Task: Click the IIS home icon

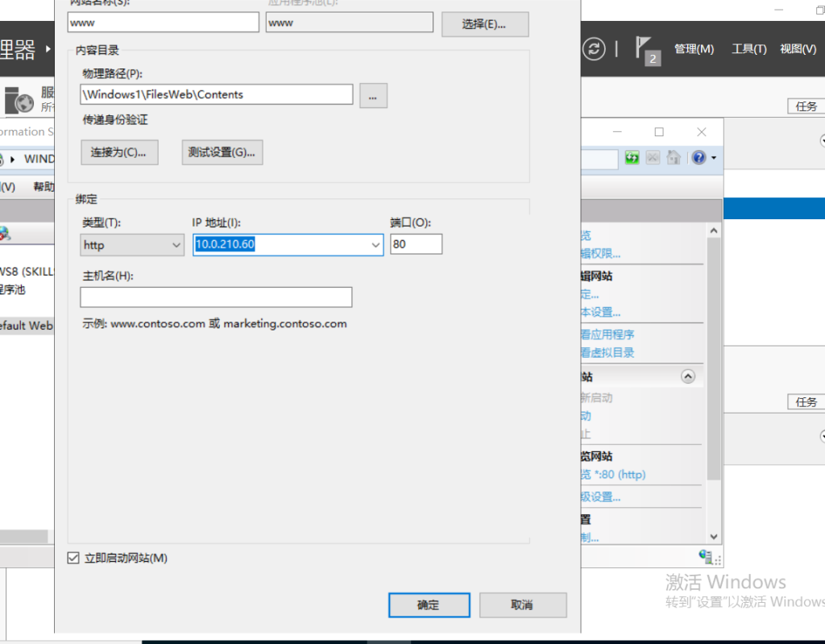Action: coord(674,158)
